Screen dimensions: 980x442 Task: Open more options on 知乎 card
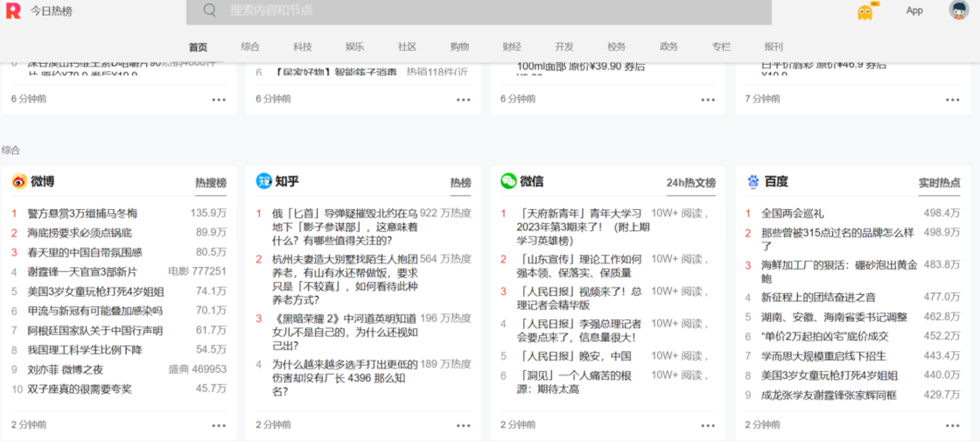(463, 425)
